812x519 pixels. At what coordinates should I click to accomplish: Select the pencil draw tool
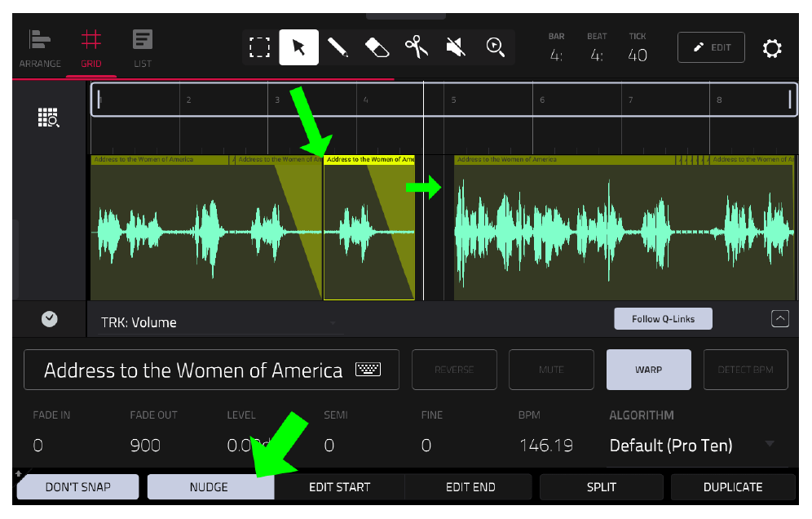click(x=338, y=47)
